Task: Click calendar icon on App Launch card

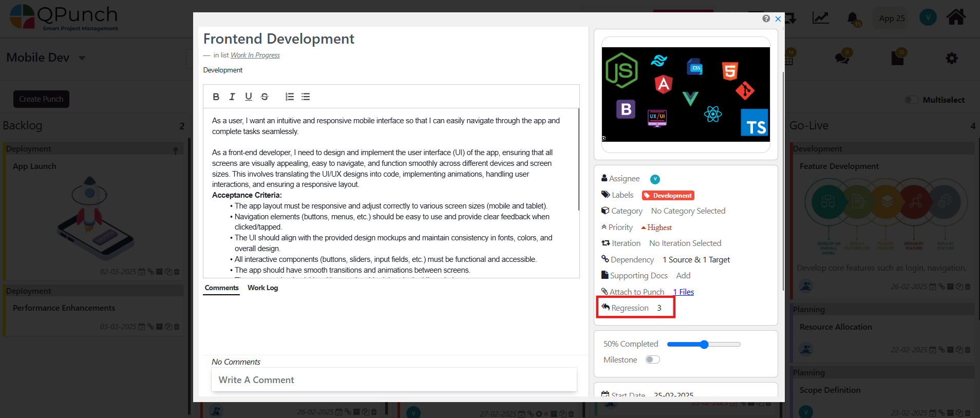Action: click(x=142, y=272)
